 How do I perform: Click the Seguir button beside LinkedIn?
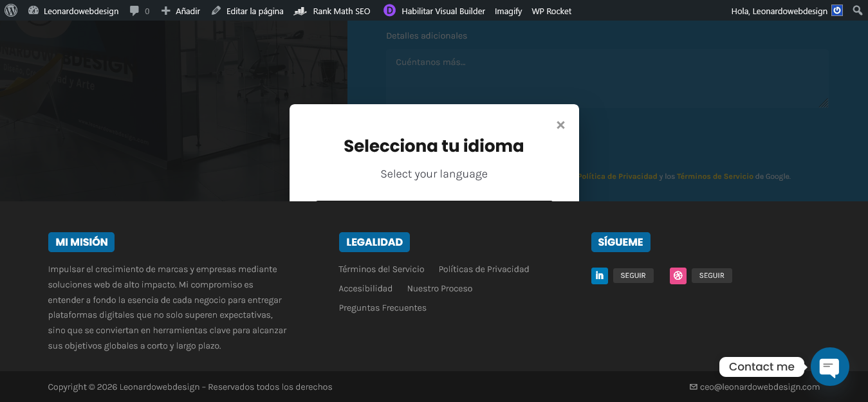coord(633,276)
